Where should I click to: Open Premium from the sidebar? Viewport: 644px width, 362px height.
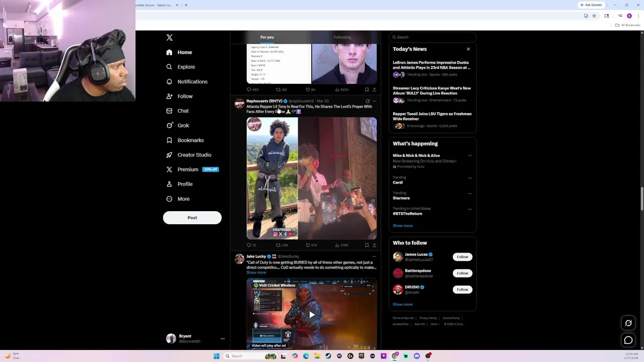[x=192, y=169]
